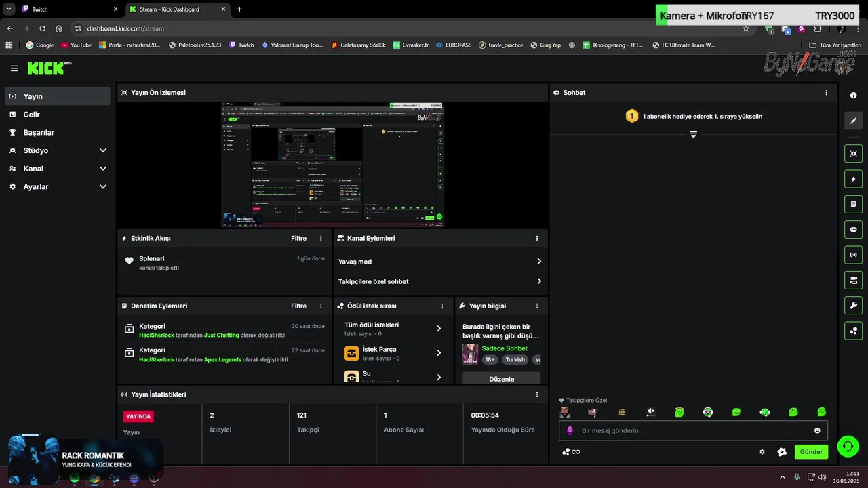Toggle the lightning activity feed widget icon

854,179
